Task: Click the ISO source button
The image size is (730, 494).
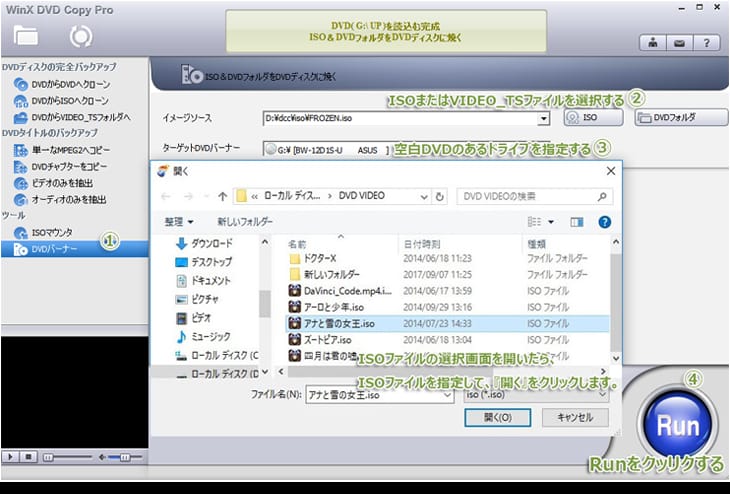Action: pyautogui.click(x=594, y=117)
